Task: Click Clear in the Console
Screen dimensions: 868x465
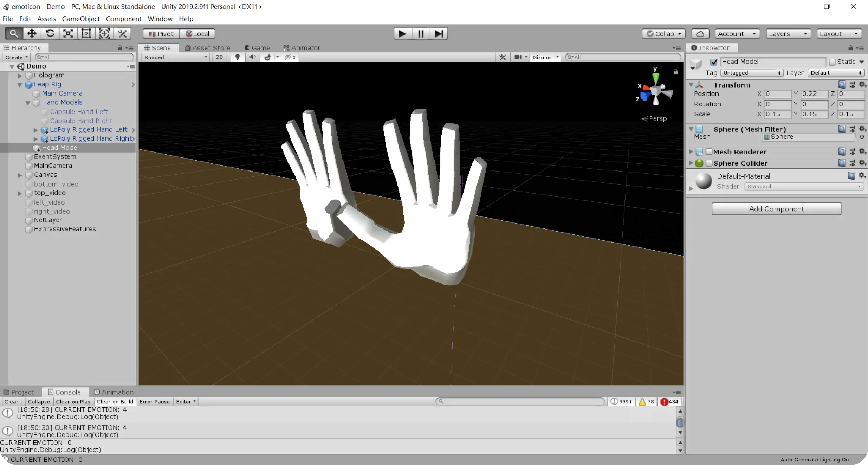Action: (11, 402)
